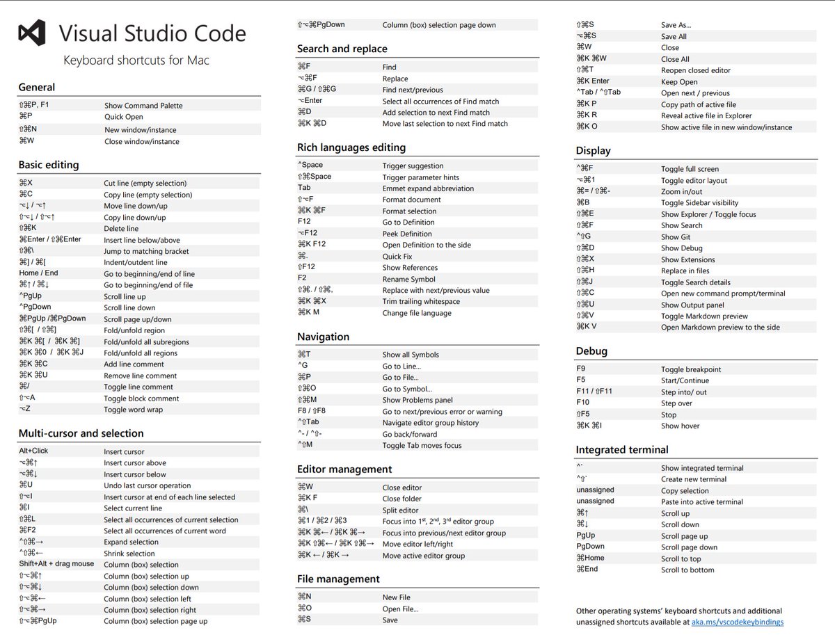835x644 pixels.
Task: Click the 'Show all Symbols' entry
Action: (411, 355)
